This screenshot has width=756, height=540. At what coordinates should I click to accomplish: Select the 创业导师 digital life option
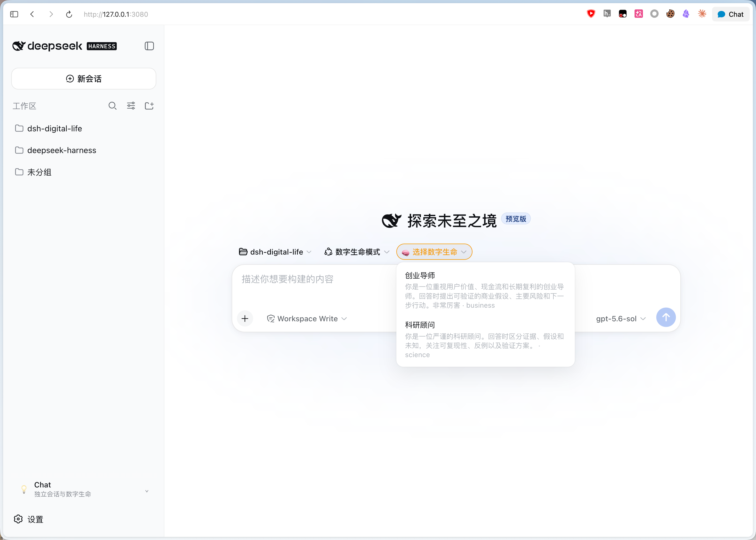[485, 290]
